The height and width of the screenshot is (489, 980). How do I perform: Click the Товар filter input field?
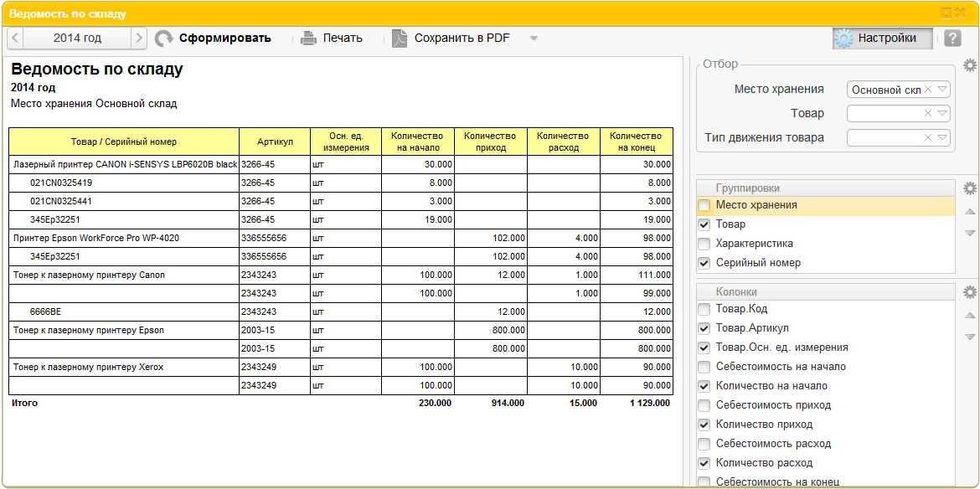point(885,114)
